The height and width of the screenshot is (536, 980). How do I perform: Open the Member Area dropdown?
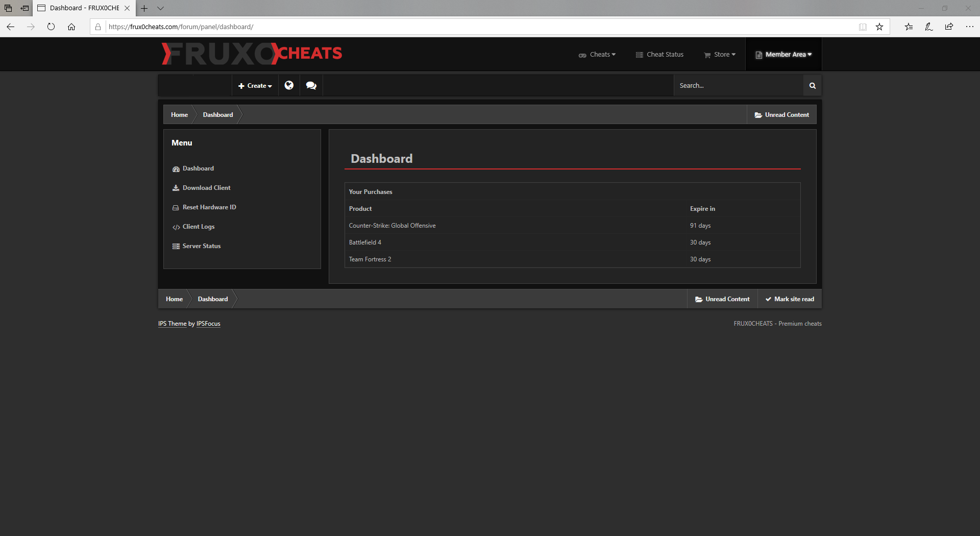pyautogui.click(x=783, y=55)
